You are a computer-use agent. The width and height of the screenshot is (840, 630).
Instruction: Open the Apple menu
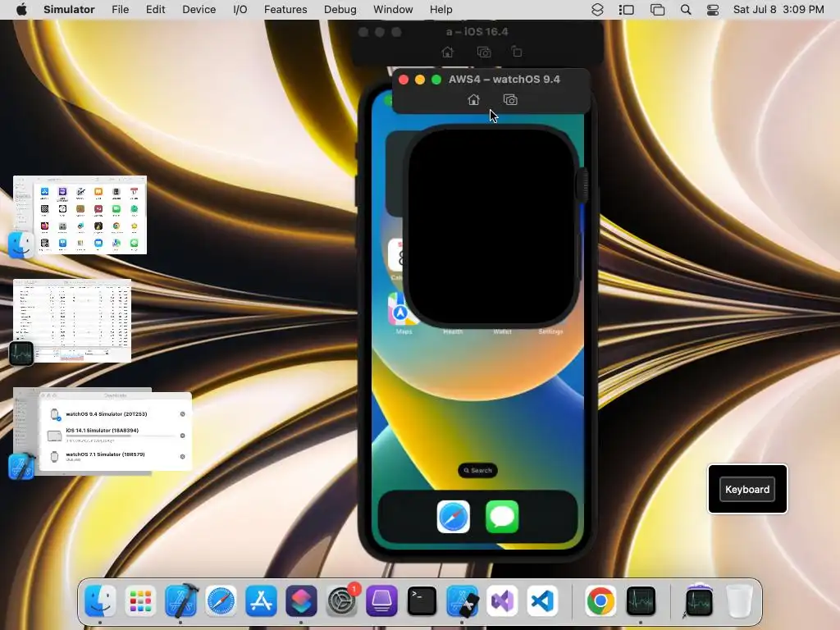(x=21, y=9)
